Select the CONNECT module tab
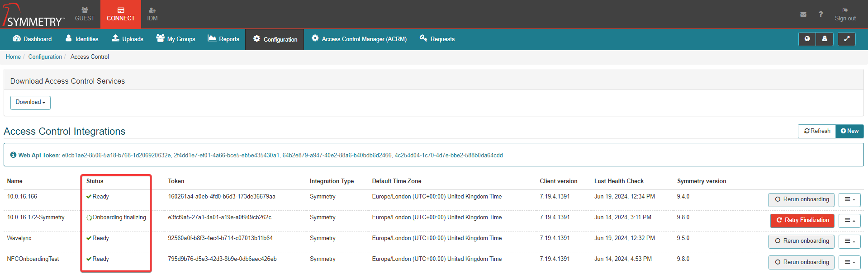This screenshot has height=274, width=868. (121, 14)
